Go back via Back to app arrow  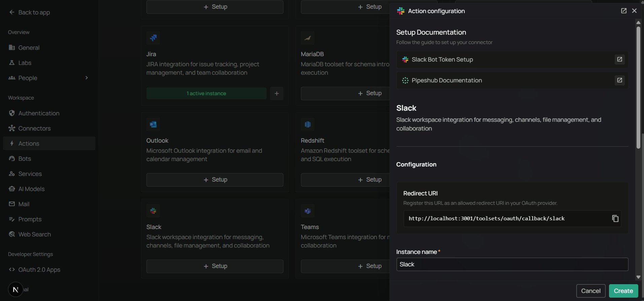12,12
